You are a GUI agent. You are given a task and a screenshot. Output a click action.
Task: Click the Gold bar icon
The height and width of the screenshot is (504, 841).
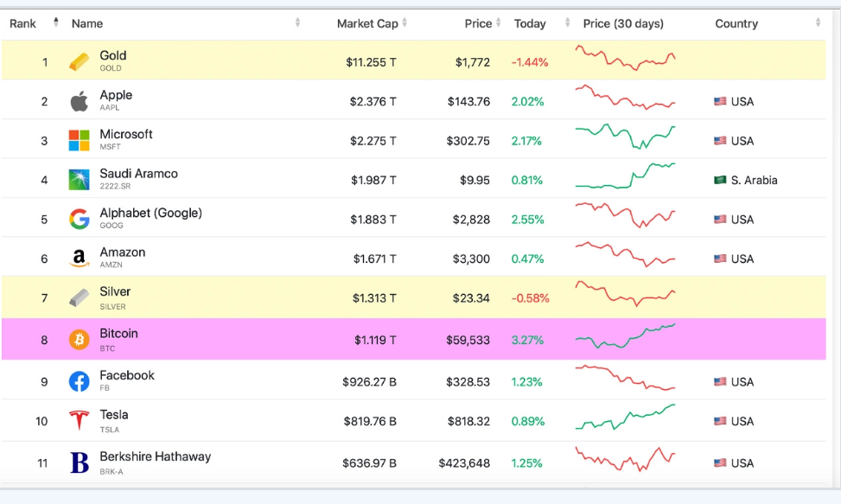[x=79, y=61]
